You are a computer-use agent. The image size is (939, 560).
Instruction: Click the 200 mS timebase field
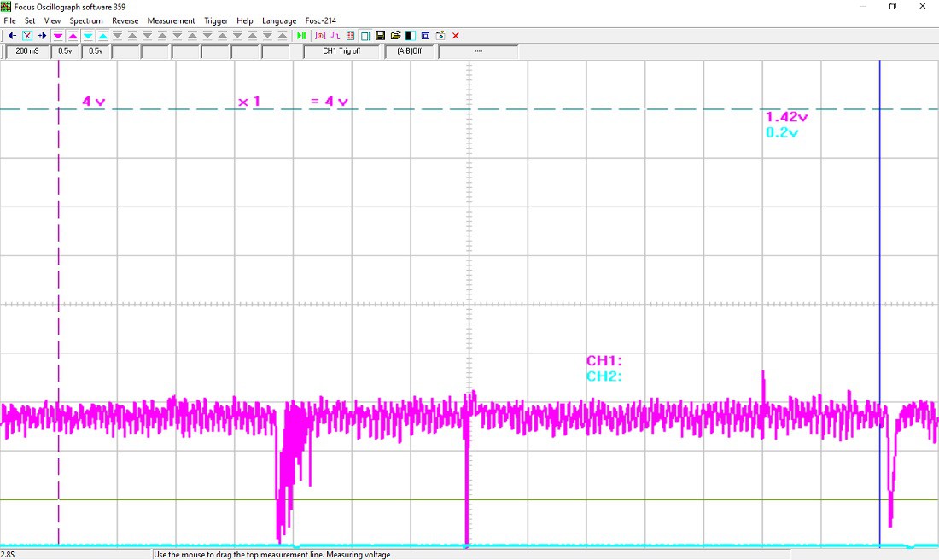point(27,51)
